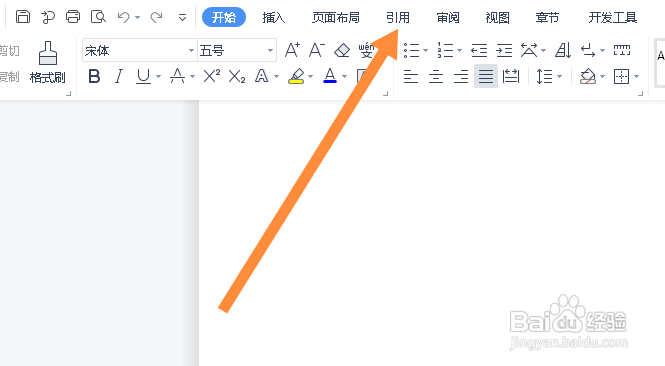Open the 开发工具 tab
This screenshot has width=665, height=366.
point(613,17)
